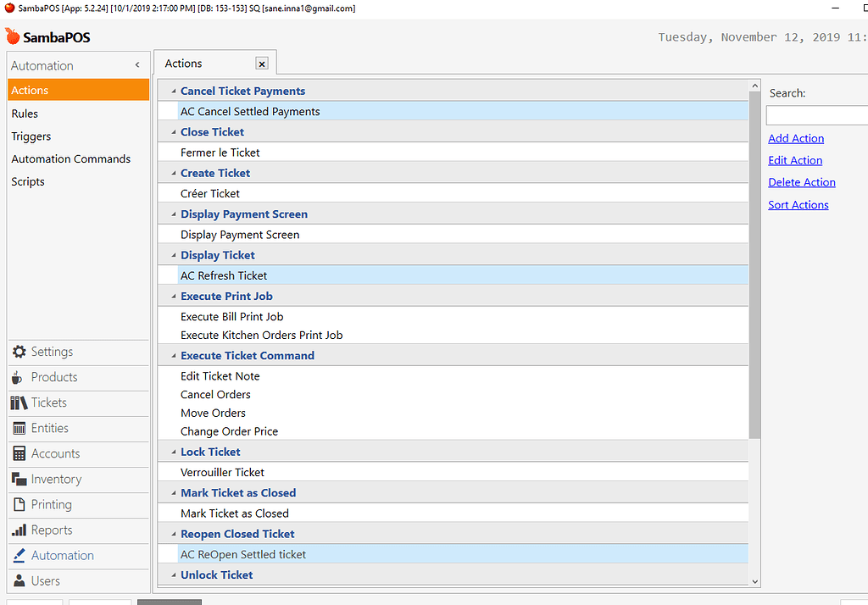Click the Printing document icon

[x=19, y=504]
